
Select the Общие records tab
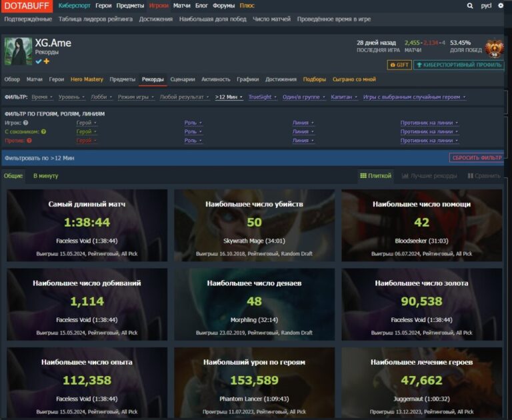(x=13, y=176)
